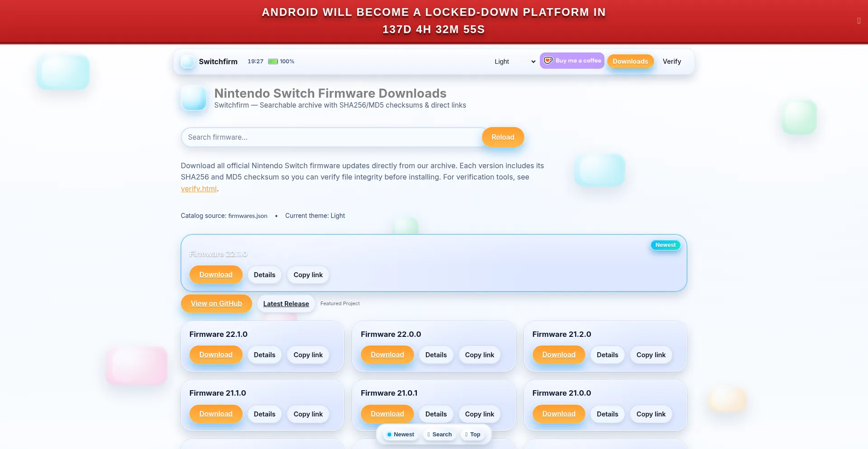Image resolution: width=868 pixels, height=449 pixels.
Task: Dismiss the red countdown banner
Action: 859,21
